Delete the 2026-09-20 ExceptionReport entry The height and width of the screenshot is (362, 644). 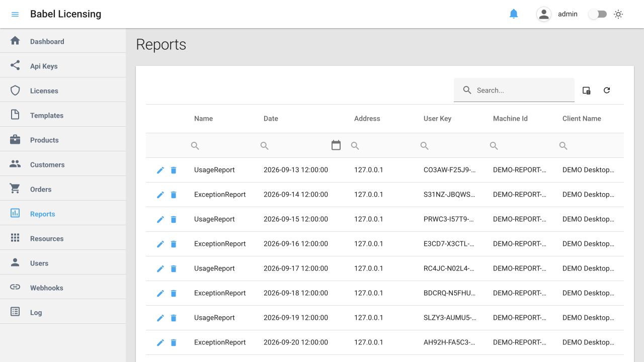[x=174, y=342]
